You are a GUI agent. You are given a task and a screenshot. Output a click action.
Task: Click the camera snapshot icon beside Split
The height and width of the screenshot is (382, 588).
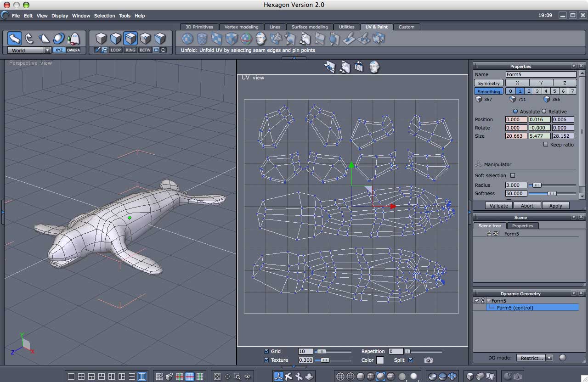pyautogui.click(x=429, y=360)
